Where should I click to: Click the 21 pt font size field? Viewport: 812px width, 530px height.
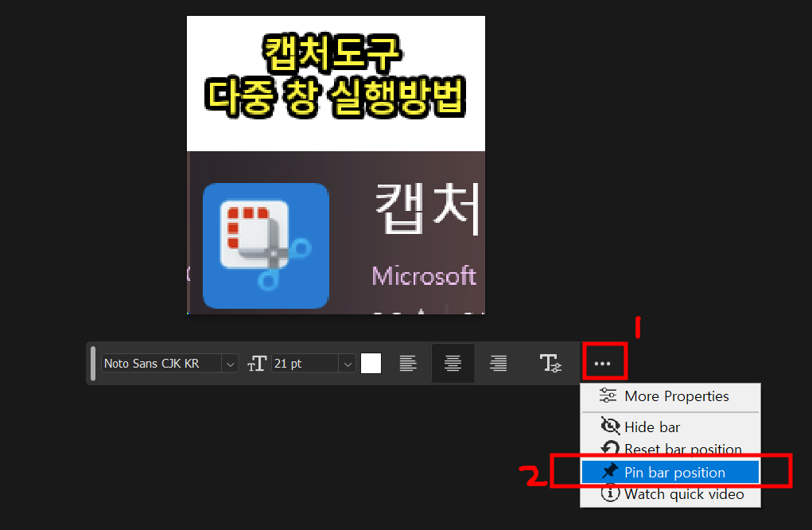click(x=305, y=363)
